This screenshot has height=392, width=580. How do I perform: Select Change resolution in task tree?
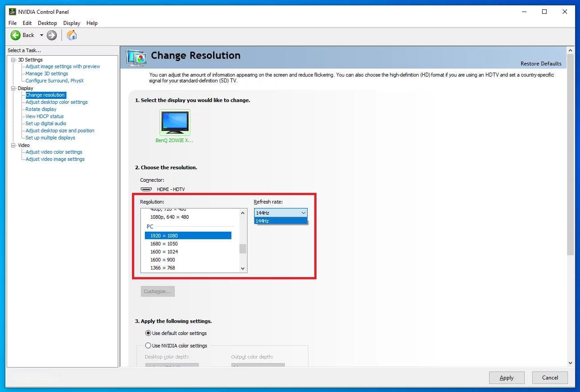click(x=45, y=95)
